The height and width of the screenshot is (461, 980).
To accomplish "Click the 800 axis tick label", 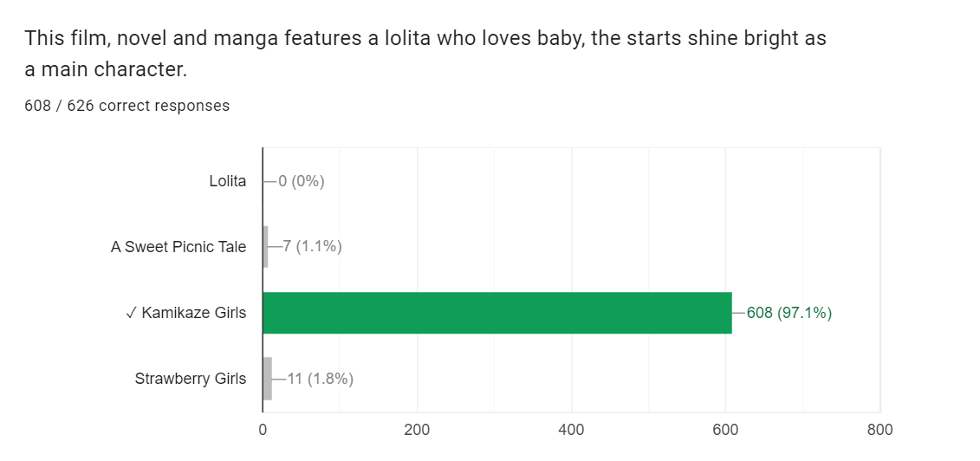I will [879, 430].
